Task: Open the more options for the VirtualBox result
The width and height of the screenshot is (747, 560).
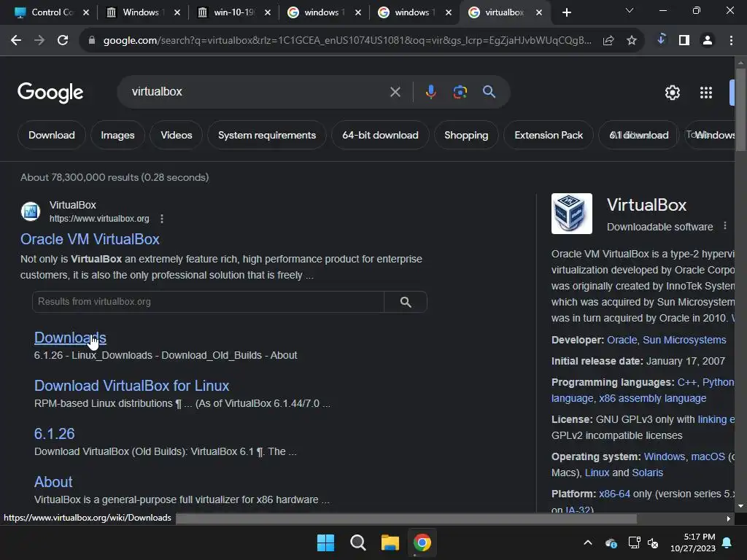Action: pyautogui.click(x=162, y=219)
